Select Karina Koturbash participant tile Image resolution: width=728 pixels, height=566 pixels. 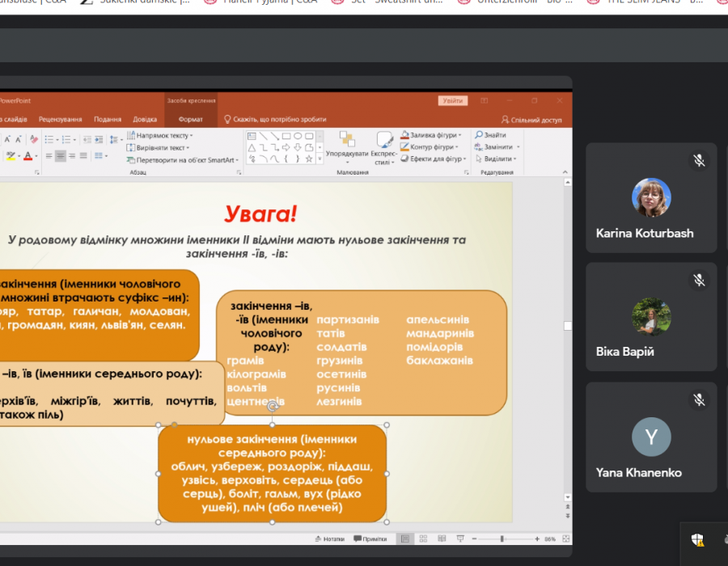tap(651, 198)
